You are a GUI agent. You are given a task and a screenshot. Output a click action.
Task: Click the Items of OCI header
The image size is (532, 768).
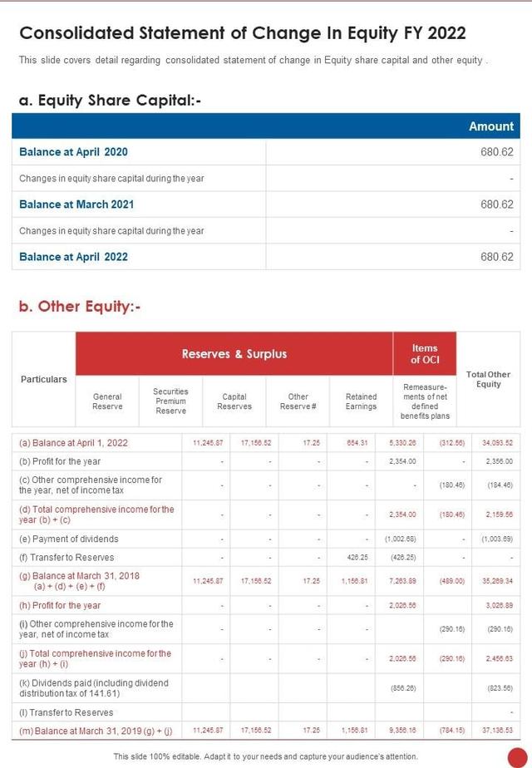pos(425,353)
